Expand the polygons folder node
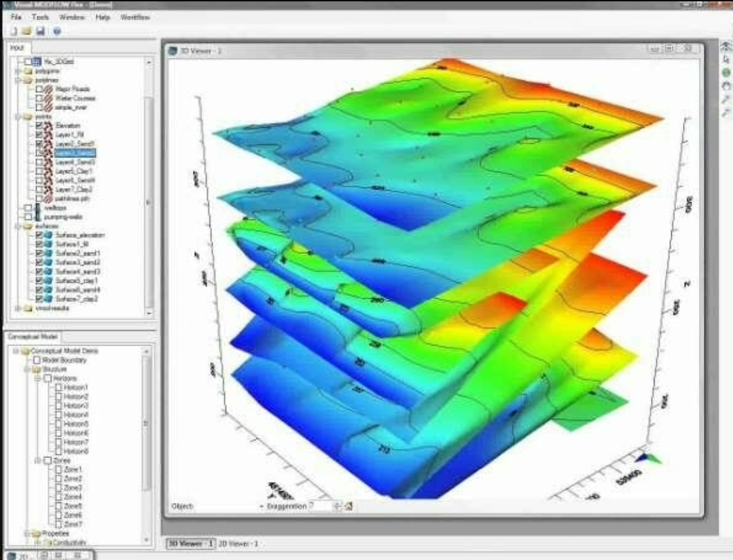733x560 pixels. (x=18, y=71)
